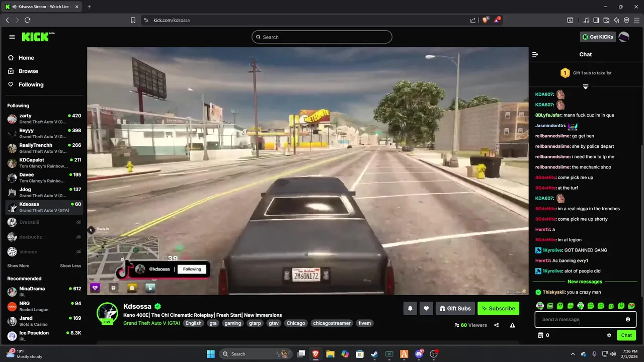This screenshot has height=362, width=644.
Task: Select the angry square green emote
Action: pos(550,306)
